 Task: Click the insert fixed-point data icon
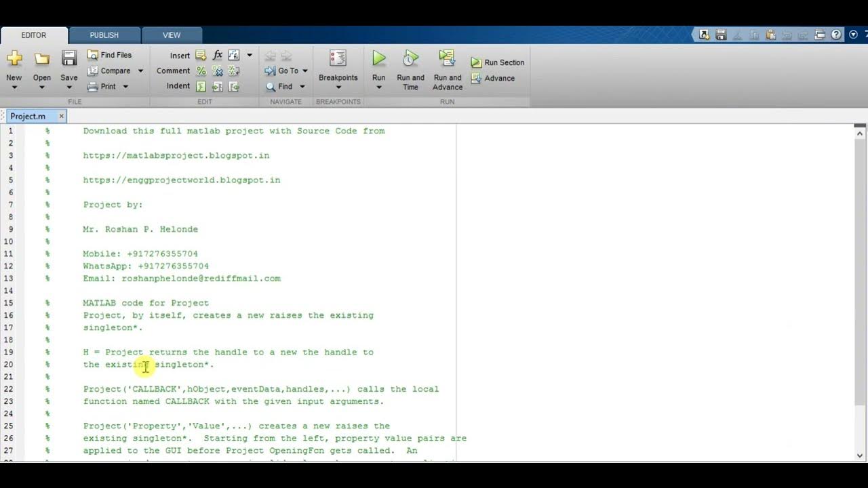tap(234, 56)
